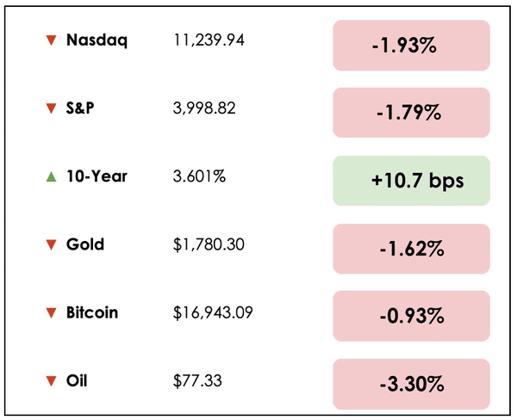Select the Oil label
The image size is (517, 420).
pyautogui.click(x=78, y=380)
